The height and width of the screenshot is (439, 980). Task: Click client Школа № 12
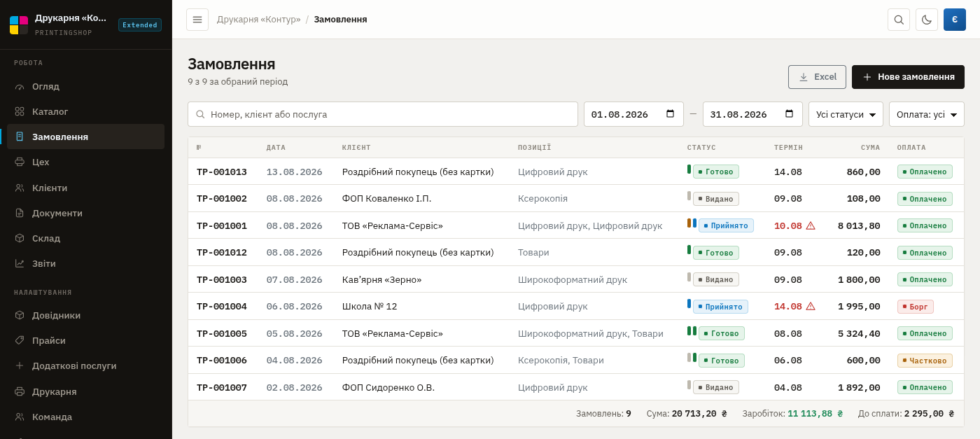(x=370, y=306)
